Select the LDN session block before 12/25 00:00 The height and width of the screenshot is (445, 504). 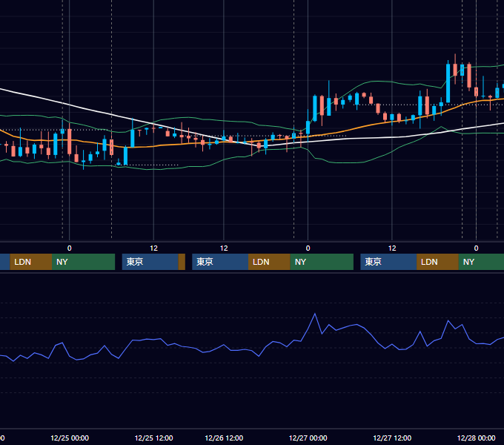tap(31, 262)
